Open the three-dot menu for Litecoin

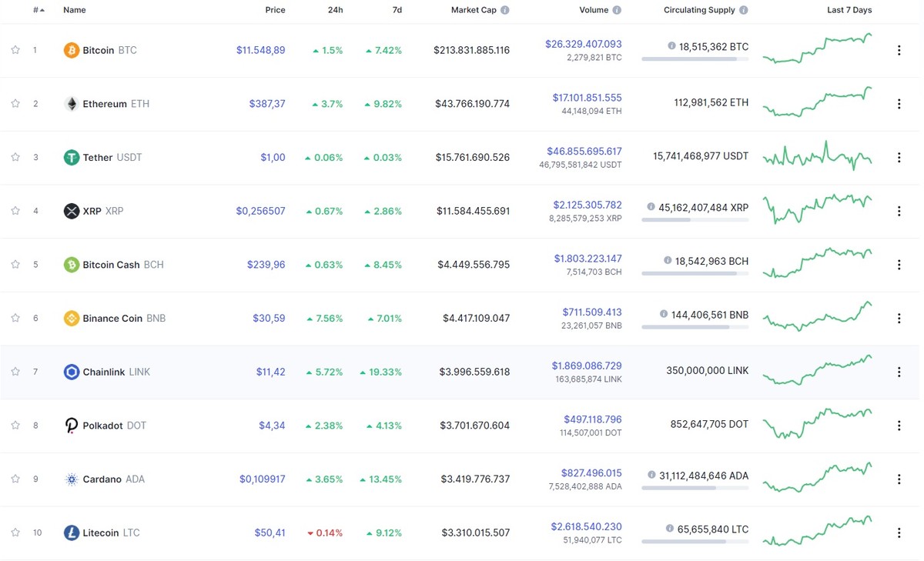899,532
